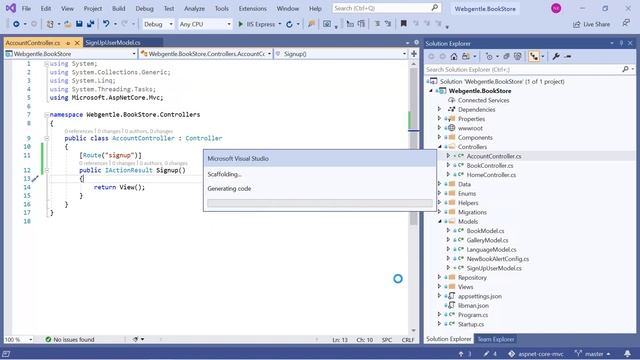Screen dimensions: 640x360
Task: Expand the Dependencies node
Action: click(440, 109)
